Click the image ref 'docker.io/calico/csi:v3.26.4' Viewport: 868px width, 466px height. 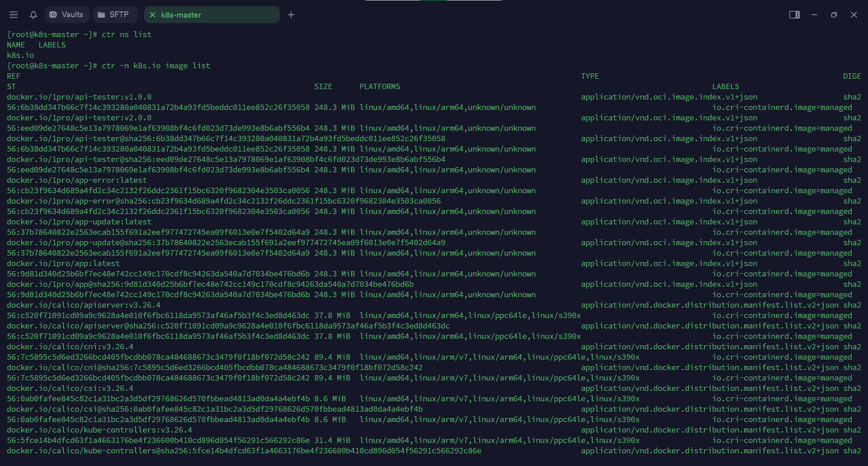point(70,388)
